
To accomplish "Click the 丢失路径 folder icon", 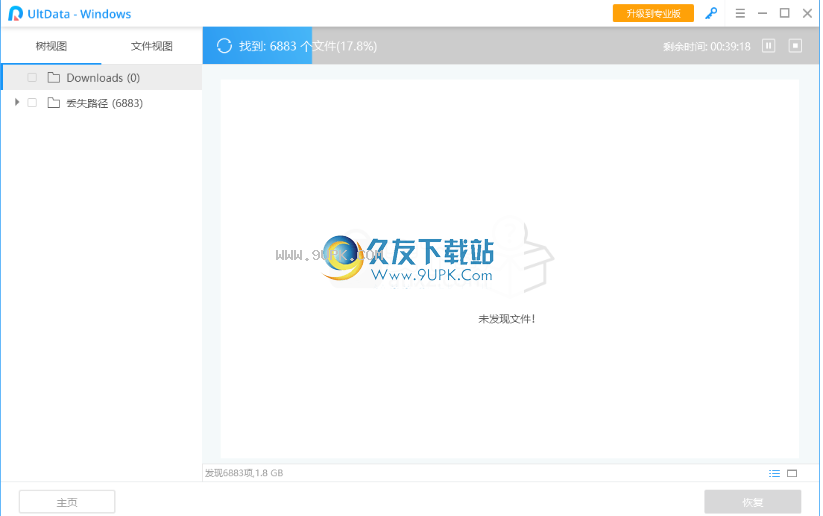I will pos(54,103).
